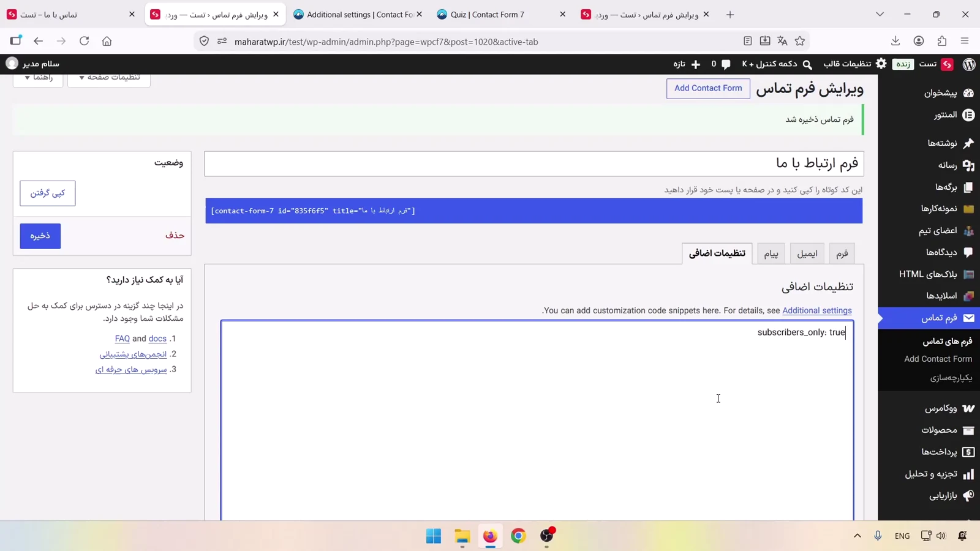Open Firefox reader view icon

pyautogui.click(x=748, y=41)
